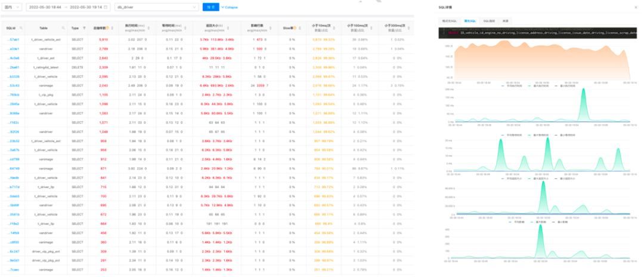Open SQL detail link ...2be61

[x=14, y=67]
